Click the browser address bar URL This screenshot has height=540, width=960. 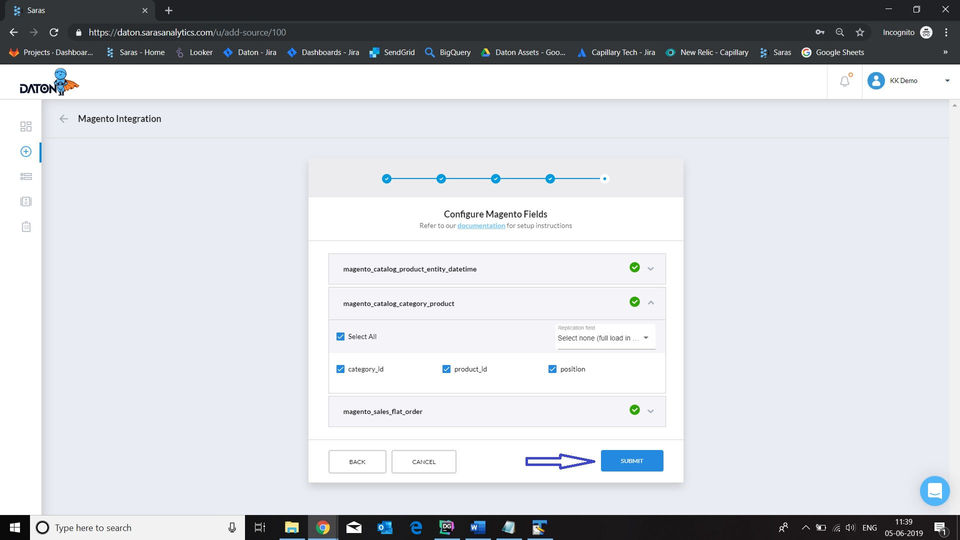point(187,32)
